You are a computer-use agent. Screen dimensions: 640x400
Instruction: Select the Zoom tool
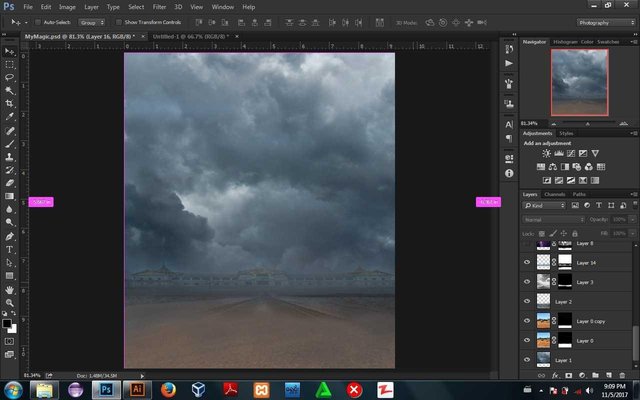coord(9,303)
